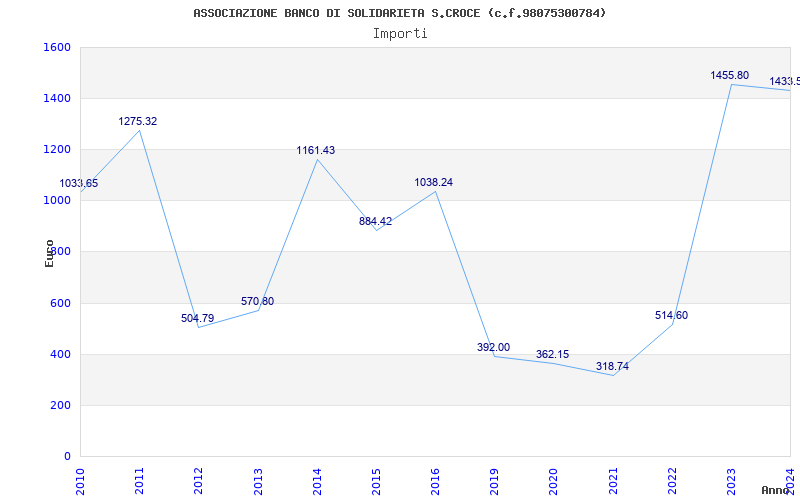The image size is (800, 500).
Task: Select the 200 y-axis tick label
Action: tap(60, 406)
